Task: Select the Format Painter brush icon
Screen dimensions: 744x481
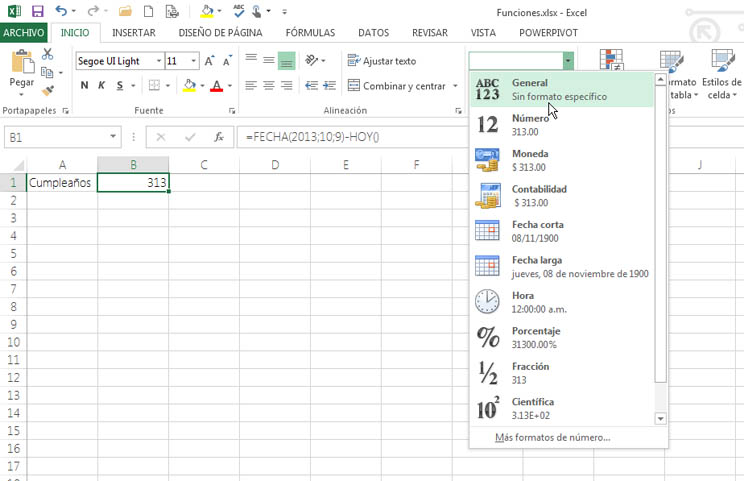Action: tap(47, 90)
